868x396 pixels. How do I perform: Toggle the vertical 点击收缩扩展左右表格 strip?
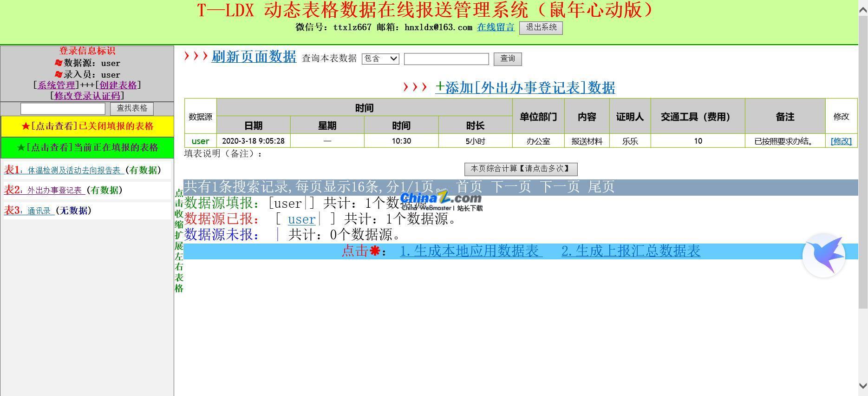pos(179,240)
